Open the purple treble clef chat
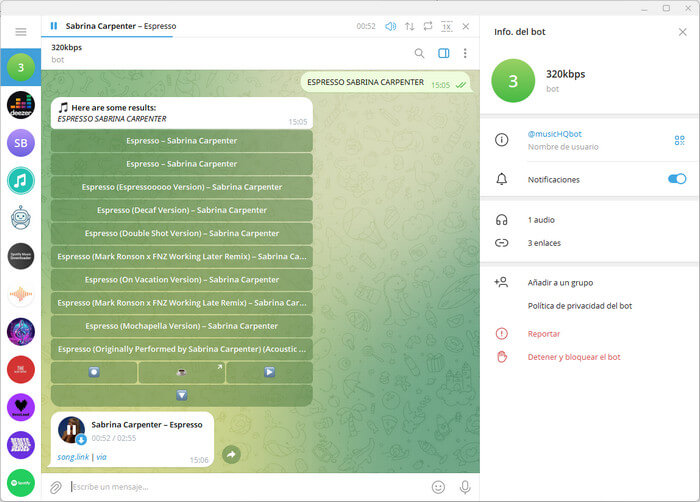This screenshot has height=502, width=700. 21,332
